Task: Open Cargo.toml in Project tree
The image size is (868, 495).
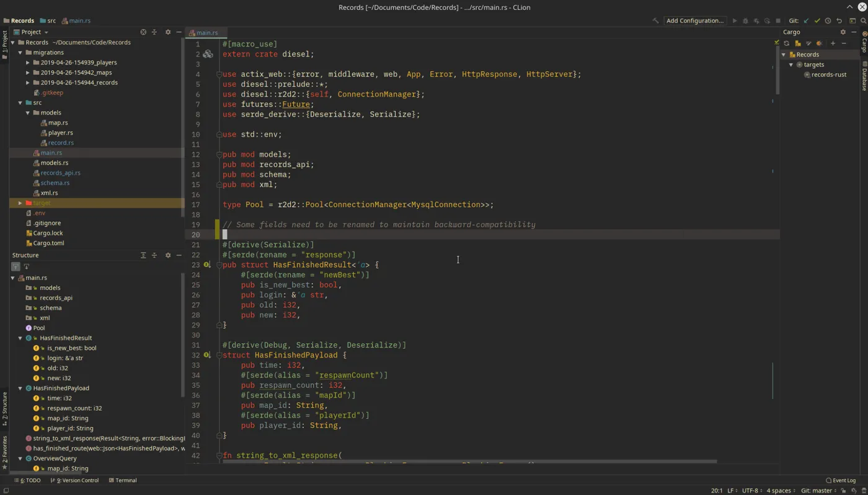Action: click(x=48, y=243)
